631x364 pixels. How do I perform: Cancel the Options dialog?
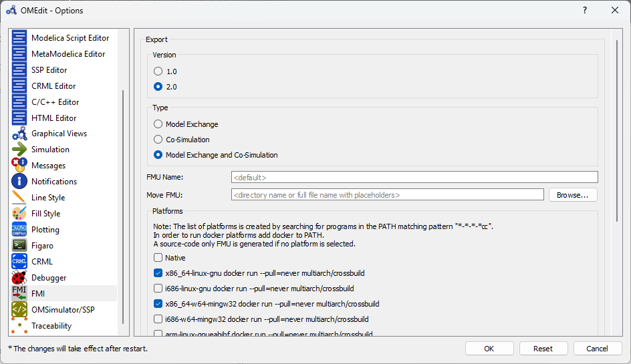coord(597,349)
